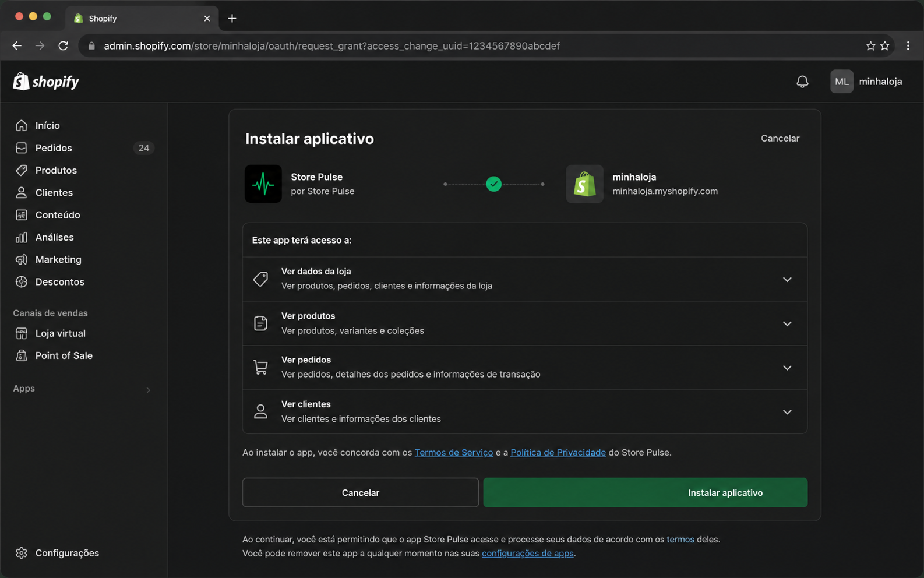Click the green connection checkmark icon
Viewport: 924px width, 578px height.
click(493, 184)
